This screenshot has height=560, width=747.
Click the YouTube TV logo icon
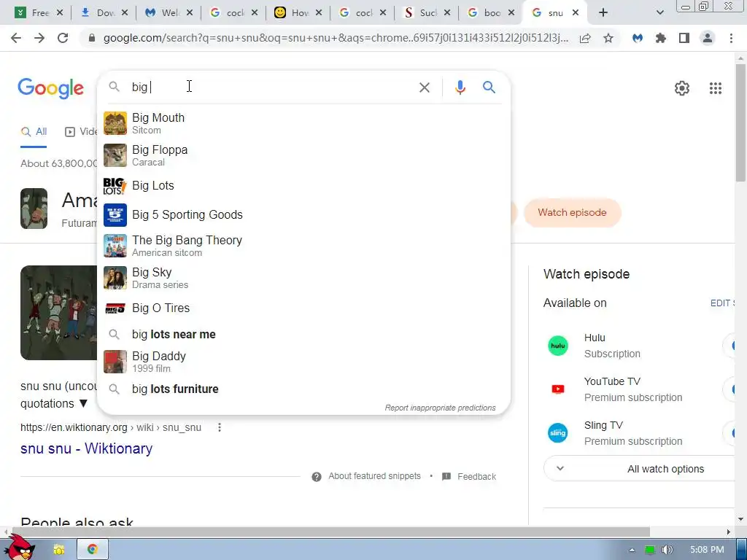[558, 389]
